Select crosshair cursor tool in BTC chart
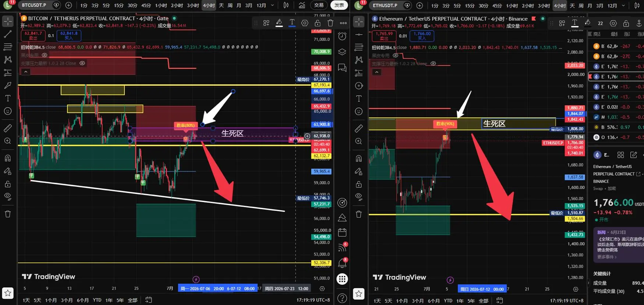This screenshot has height=305, width=644. 8,22
